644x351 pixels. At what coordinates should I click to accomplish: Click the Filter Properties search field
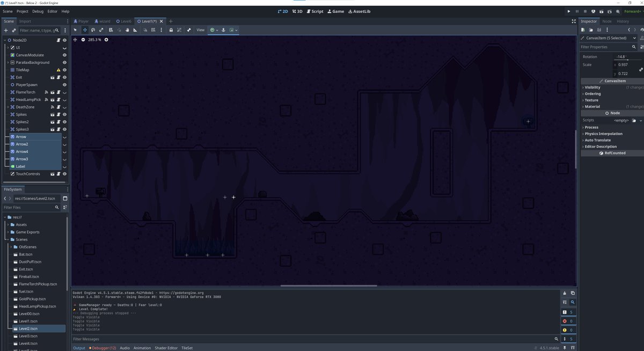point(609,47)
